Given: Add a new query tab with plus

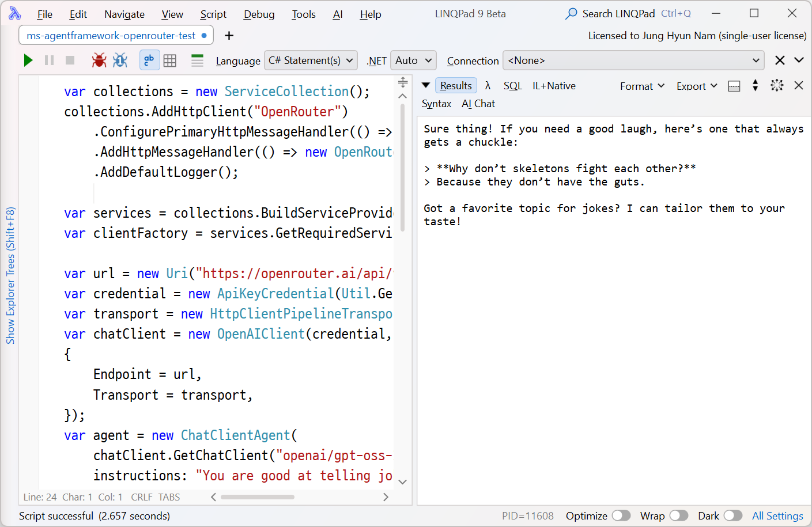Looking at the screenshot, I should point(229,36).
